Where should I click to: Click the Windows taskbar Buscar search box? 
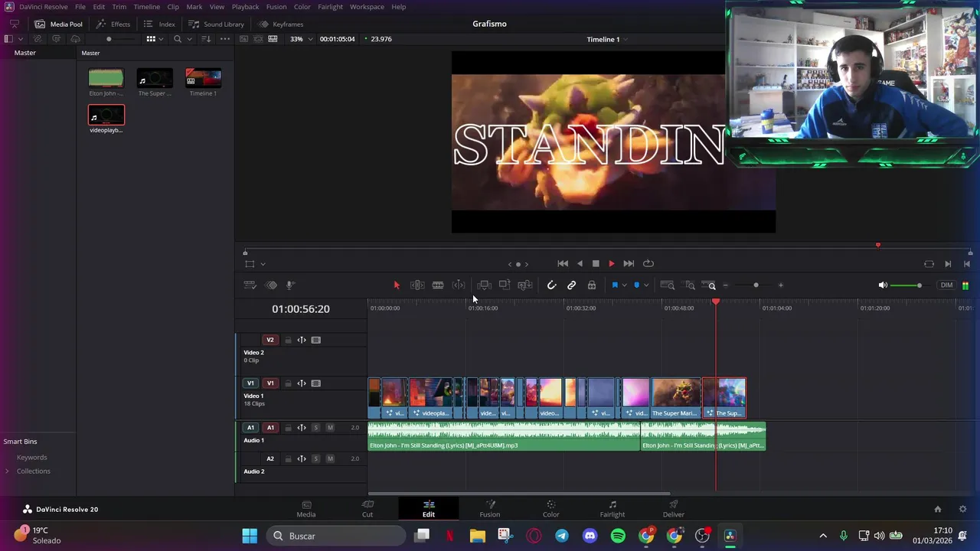(336, 536)
